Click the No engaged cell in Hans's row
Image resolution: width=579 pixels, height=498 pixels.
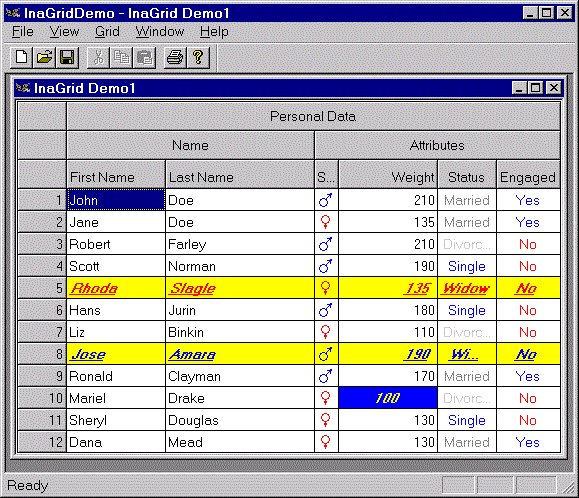[528, 310]
